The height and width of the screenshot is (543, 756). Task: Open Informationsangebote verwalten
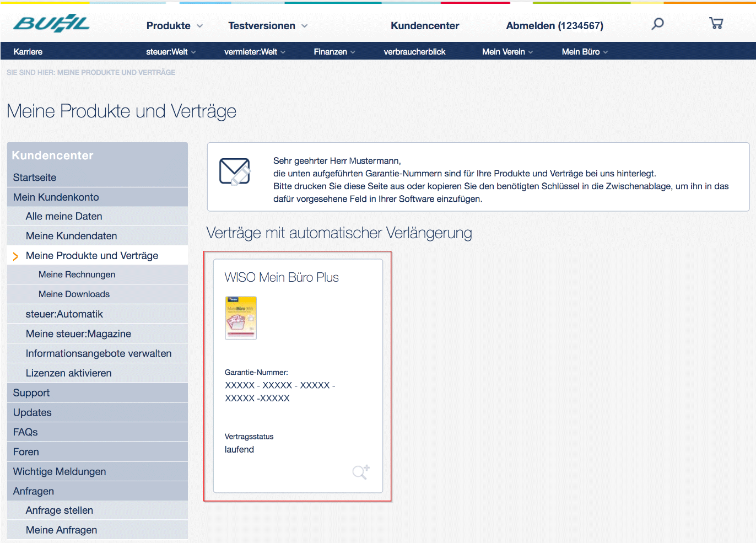click(98, 353)
